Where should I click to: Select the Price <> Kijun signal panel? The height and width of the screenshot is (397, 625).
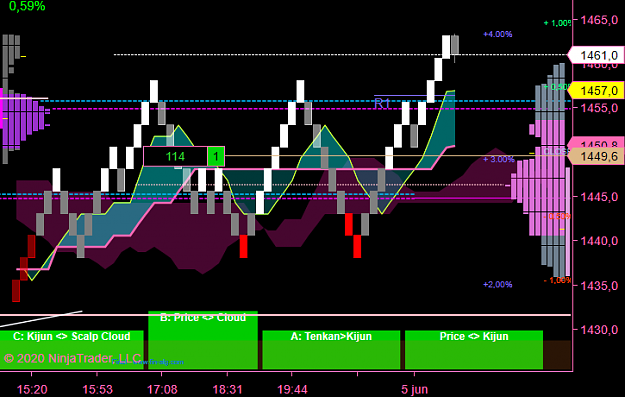click(x=474, y=350)
